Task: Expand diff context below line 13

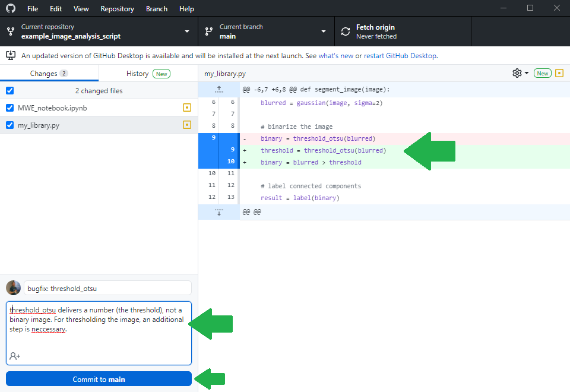Action: coord(219,212)
